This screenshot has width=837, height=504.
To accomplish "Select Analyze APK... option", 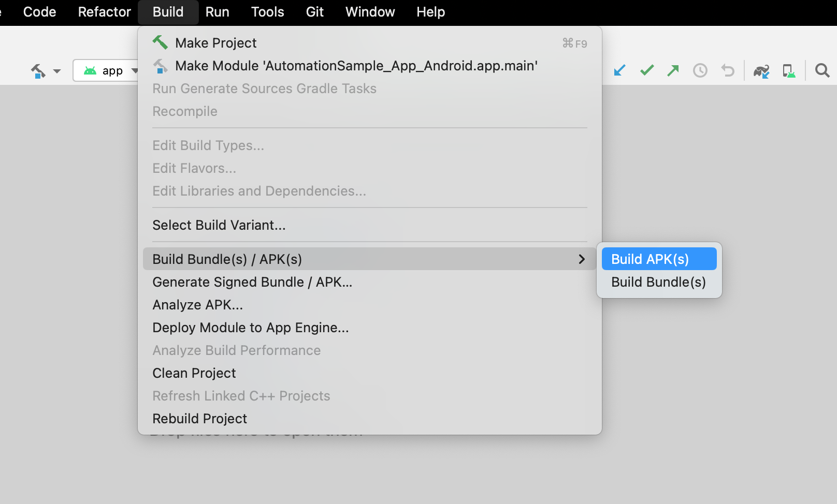I will click(x=370, y=305).
